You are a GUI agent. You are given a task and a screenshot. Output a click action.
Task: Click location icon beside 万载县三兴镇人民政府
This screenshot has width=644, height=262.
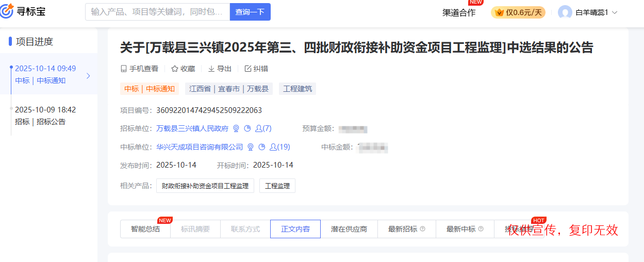click(x=236, y=128)
